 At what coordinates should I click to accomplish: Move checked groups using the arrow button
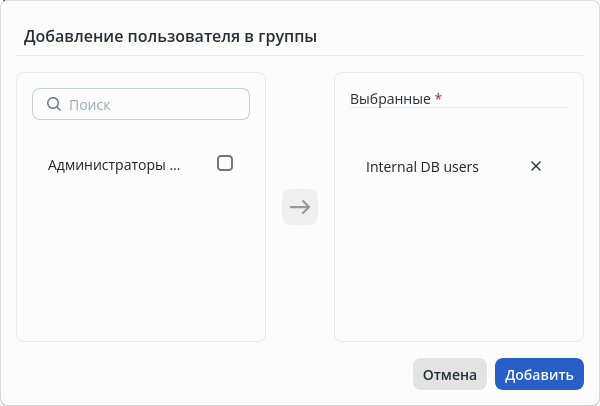[x=300, y=207]
